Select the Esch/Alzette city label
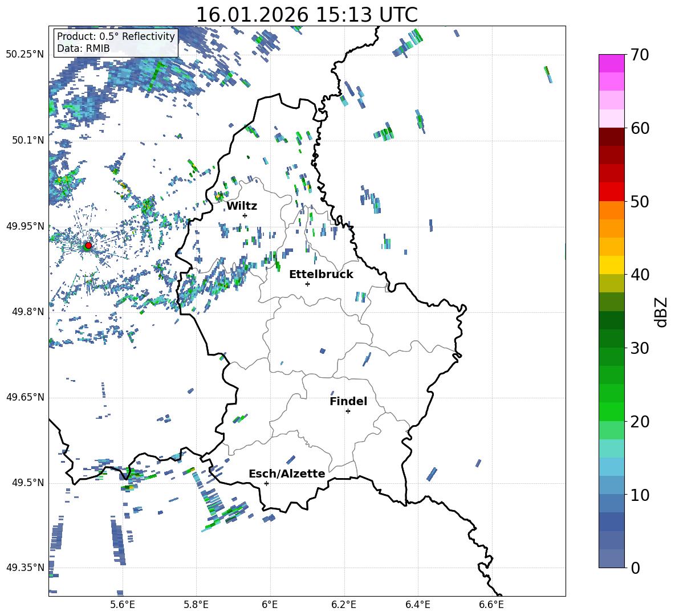 click(287, 474)
